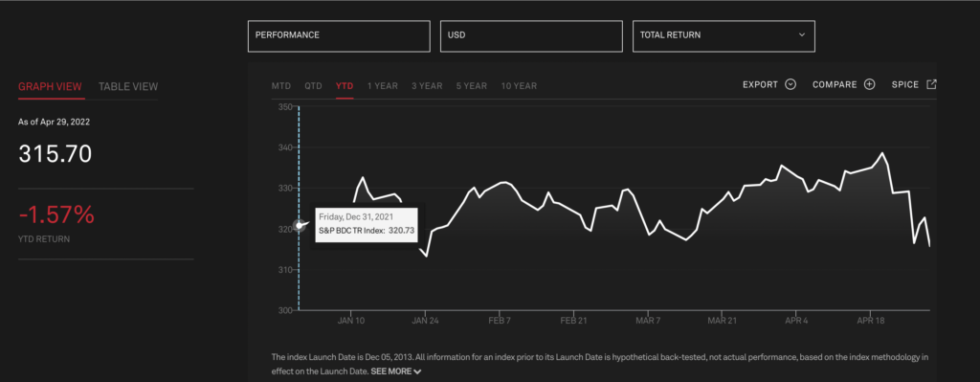Expand the SEE MORE disclaimer text

[395, 371]
